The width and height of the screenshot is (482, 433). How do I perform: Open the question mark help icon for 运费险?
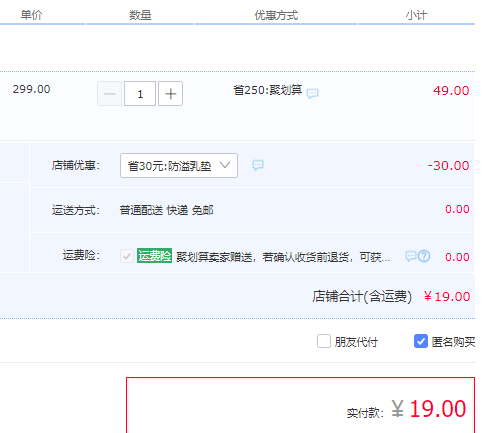424,256
